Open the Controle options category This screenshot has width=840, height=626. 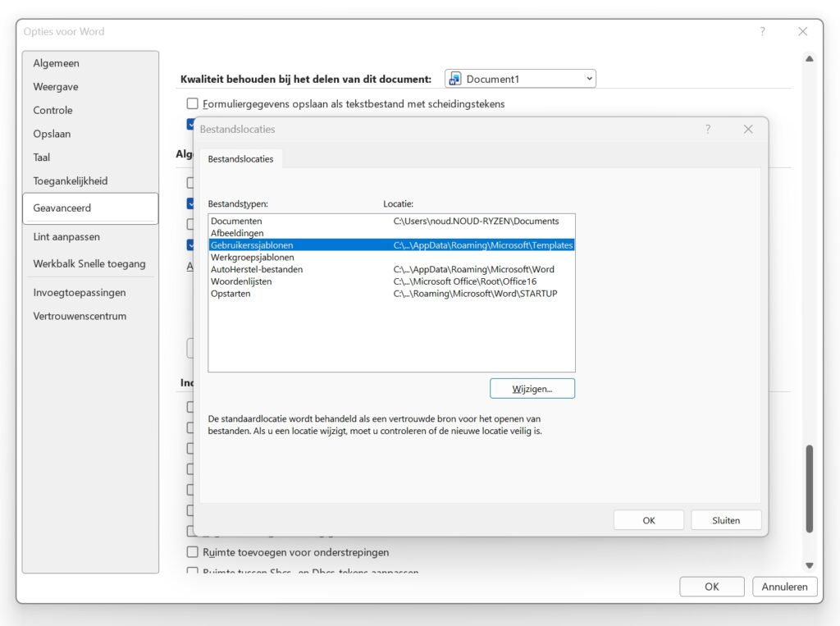90,111
